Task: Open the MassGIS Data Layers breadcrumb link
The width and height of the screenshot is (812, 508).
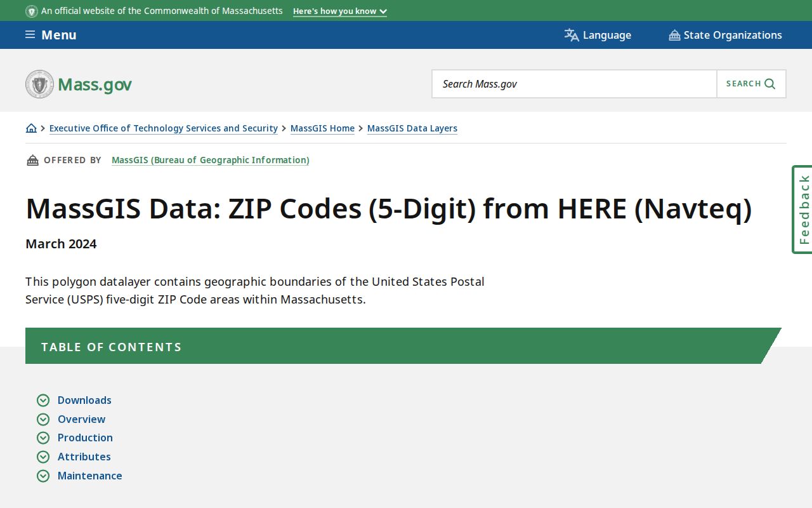Action: point(412,128)
